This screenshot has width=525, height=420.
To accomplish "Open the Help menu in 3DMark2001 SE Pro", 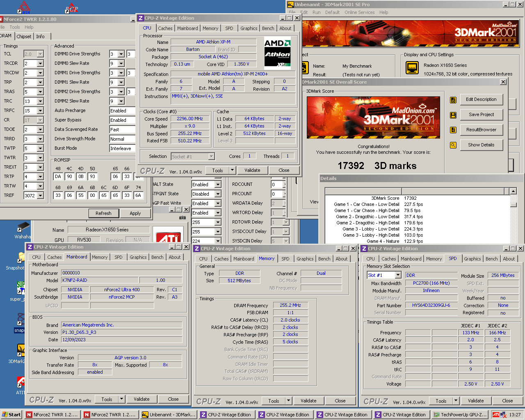I will click(384, 12).
